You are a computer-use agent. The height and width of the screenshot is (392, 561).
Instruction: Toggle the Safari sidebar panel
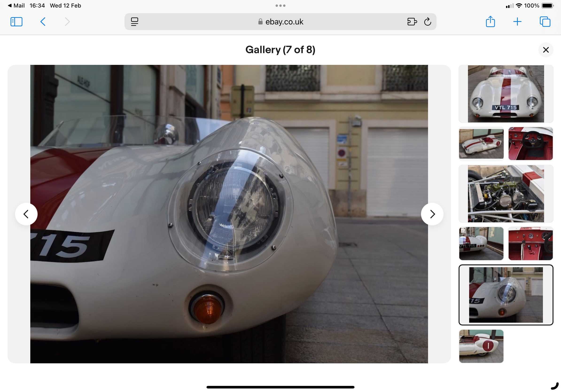(x=16, y=22)
